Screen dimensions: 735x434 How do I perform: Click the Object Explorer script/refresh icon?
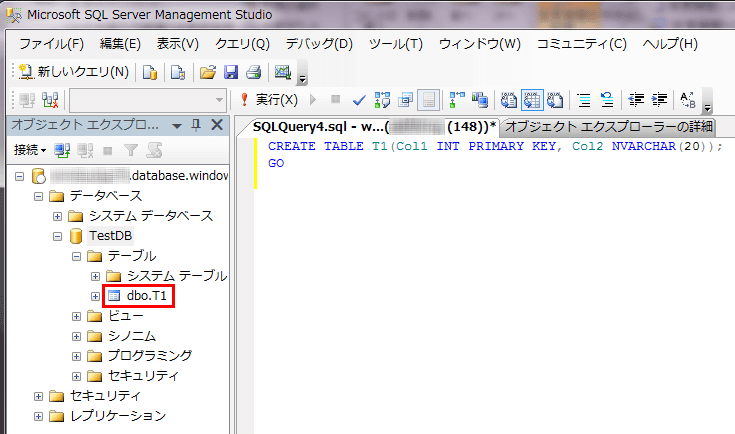coord(154,150)
